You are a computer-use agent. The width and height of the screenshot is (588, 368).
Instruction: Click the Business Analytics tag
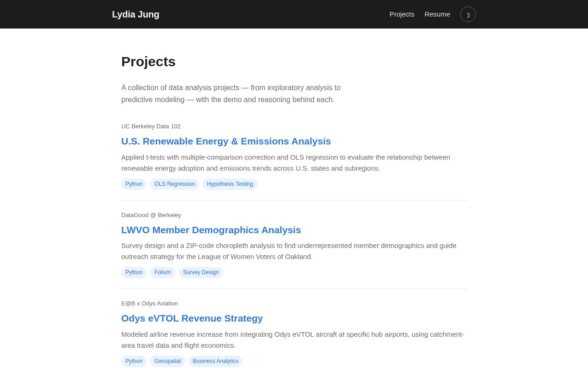click(215, 361)
